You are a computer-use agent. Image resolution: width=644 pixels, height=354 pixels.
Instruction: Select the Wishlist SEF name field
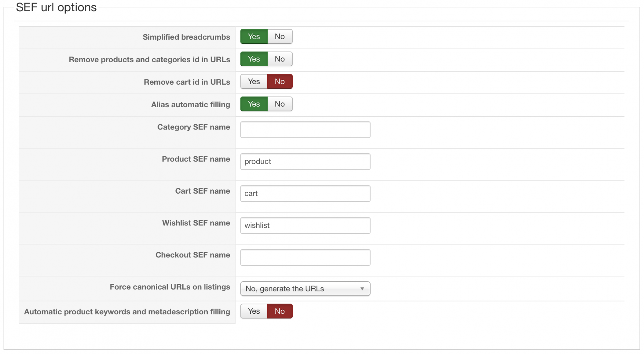tap(305, 225)
